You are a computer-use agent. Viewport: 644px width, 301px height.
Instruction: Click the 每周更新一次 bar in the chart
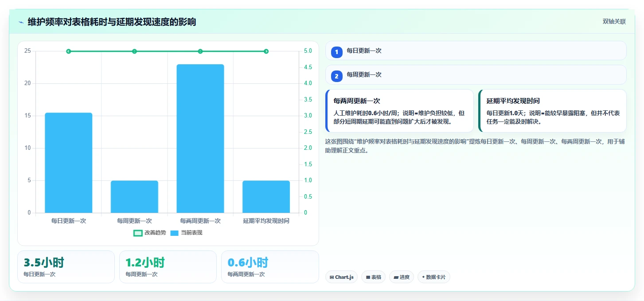tap(134, 197)
